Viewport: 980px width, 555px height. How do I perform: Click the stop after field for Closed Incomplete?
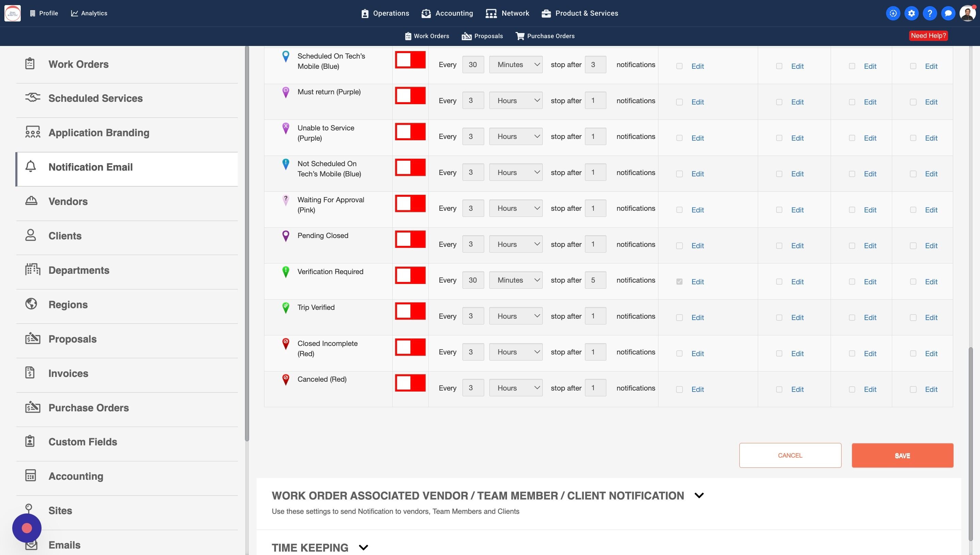coord(595,352)
